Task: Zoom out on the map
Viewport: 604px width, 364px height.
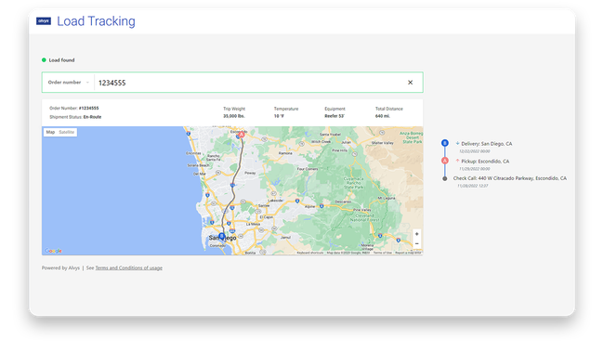Action: point(416,243)
